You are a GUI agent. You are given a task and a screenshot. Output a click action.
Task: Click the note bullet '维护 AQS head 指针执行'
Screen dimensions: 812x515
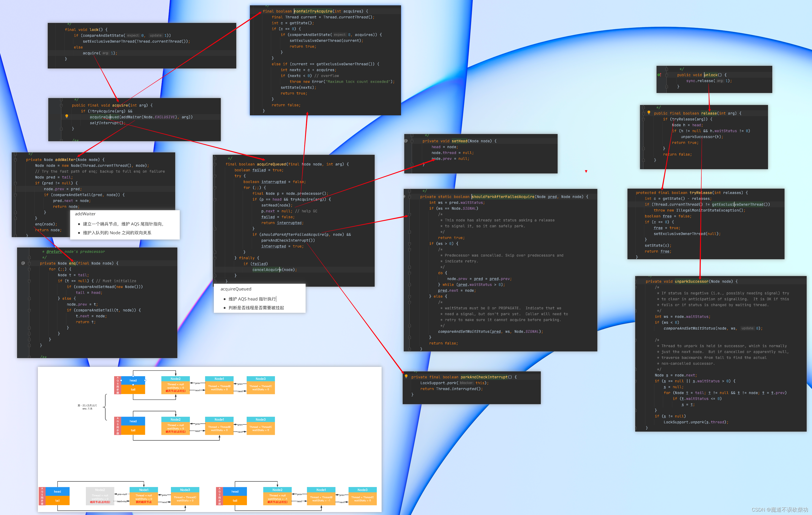coord(252,299)
